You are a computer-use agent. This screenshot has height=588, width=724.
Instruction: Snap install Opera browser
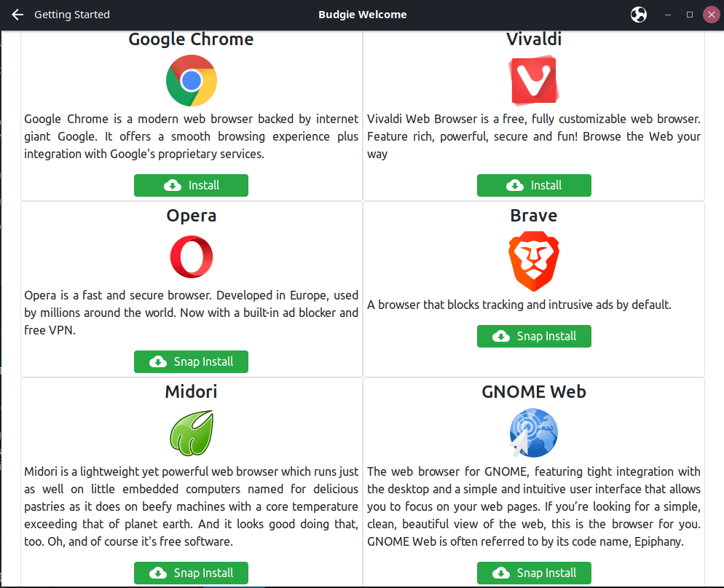click(x=191, y=361)
